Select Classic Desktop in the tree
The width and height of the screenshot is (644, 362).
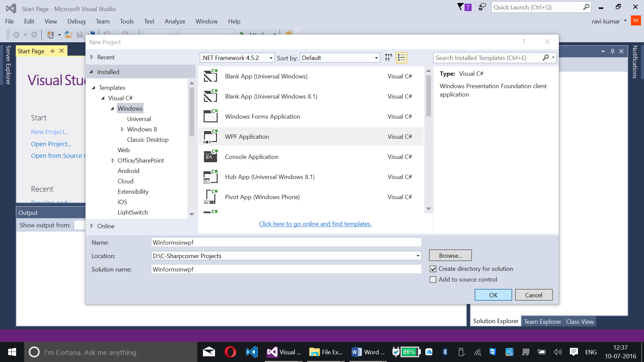[148, 139]
